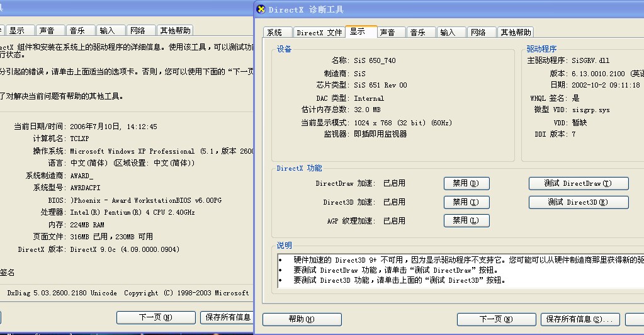Click note about Direct3D 9+ 不可用
Viewport: 644px width, 335px height.
coord(468,260)
